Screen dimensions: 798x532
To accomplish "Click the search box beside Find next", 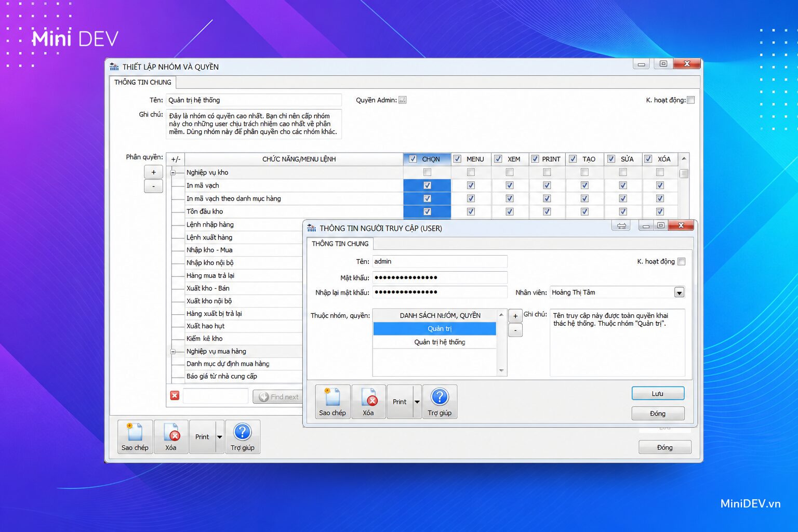I will click(215, 396).
